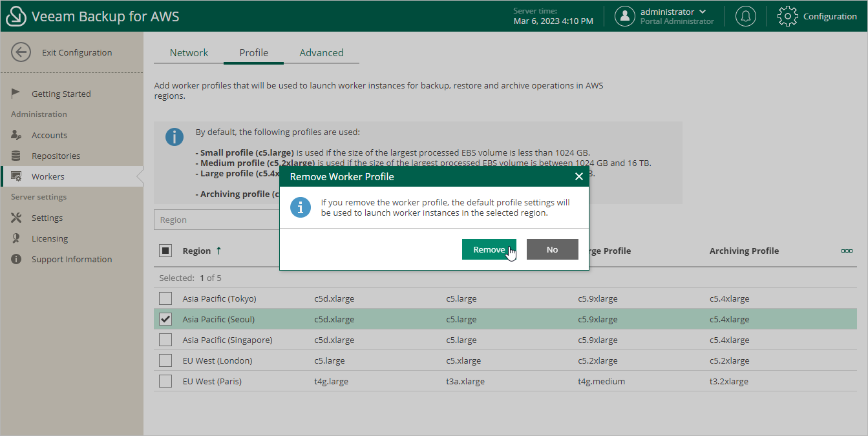
Task: Open the Configuration gear menu
Action: 788,16
